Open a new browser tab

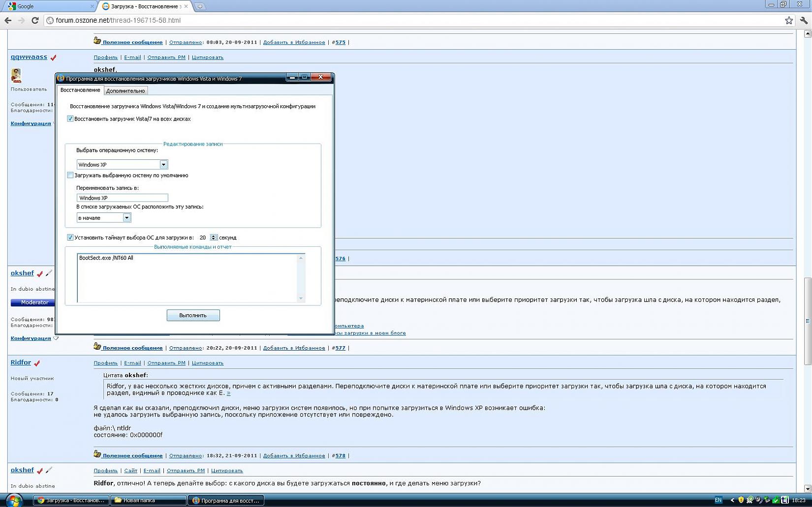pyautogui.click(x=200, y=6)
